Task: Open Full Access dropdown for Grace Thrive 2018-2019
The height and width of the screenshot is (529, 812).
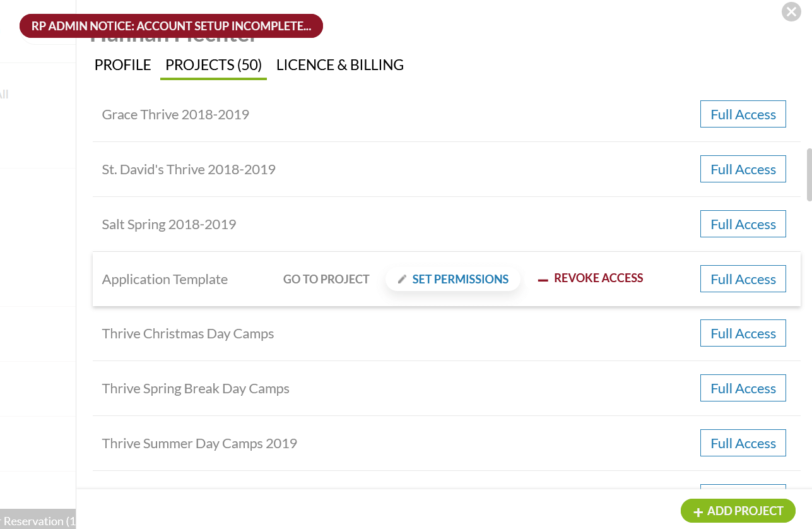Action: pyautogui.click(x=743, y=114)
